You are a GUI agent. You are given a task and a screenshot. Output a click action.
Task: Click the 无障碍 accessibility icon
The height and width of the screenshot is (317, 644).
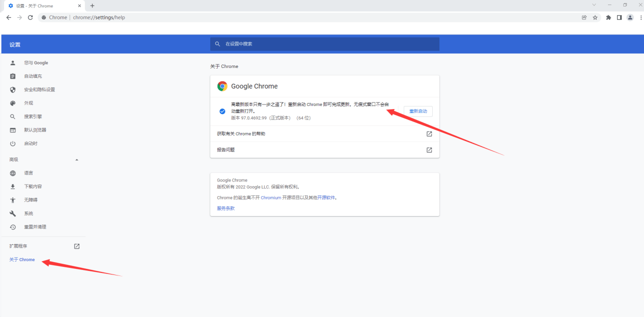(13, 200)
